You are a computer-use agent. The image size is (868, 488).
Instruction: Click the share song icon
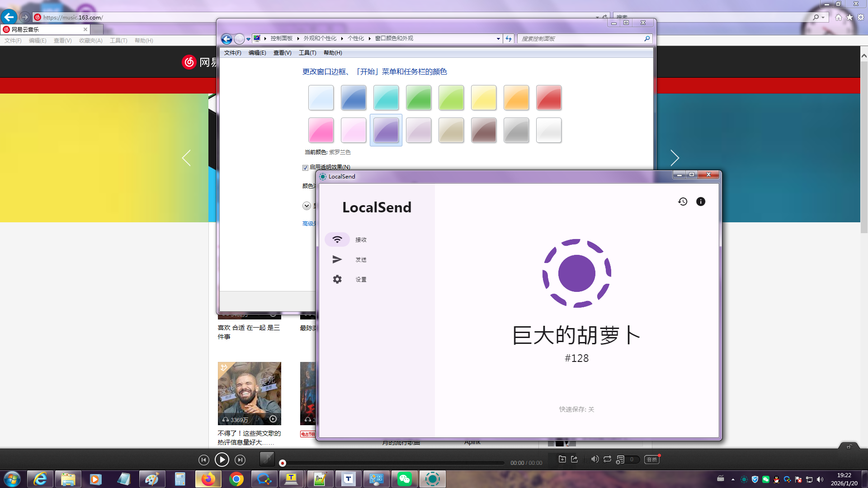[x=574, y=459]
